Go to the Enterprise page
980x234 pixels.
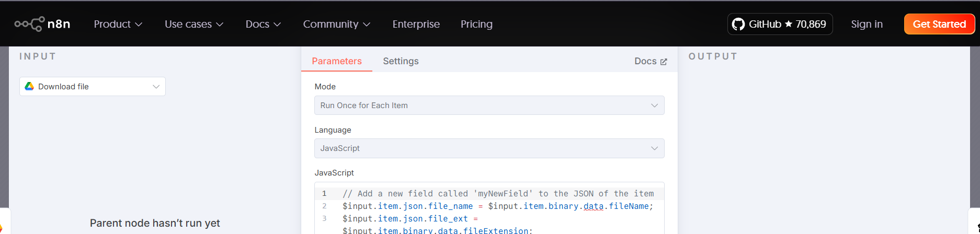pyautogui.click(x=416, y=24)
